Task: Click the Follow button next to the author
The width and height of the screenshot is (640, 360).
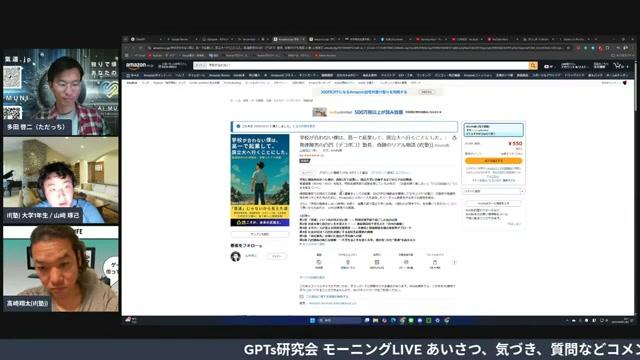Action: coord(277,256)
